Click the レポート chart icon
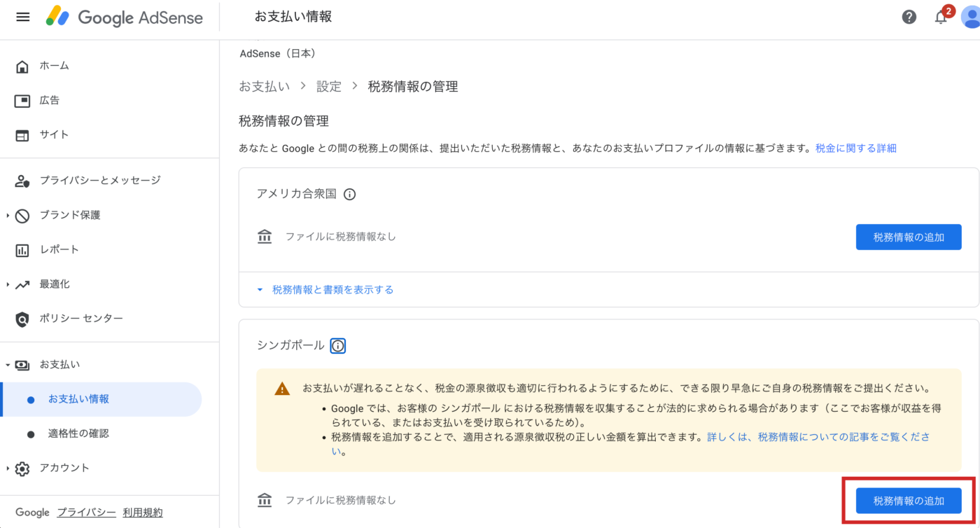 22,250
